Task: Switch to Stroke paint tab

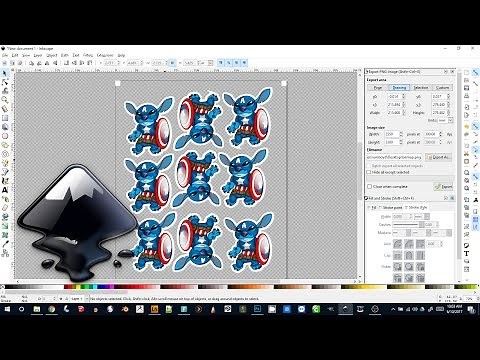Action: tap(391, 208)
